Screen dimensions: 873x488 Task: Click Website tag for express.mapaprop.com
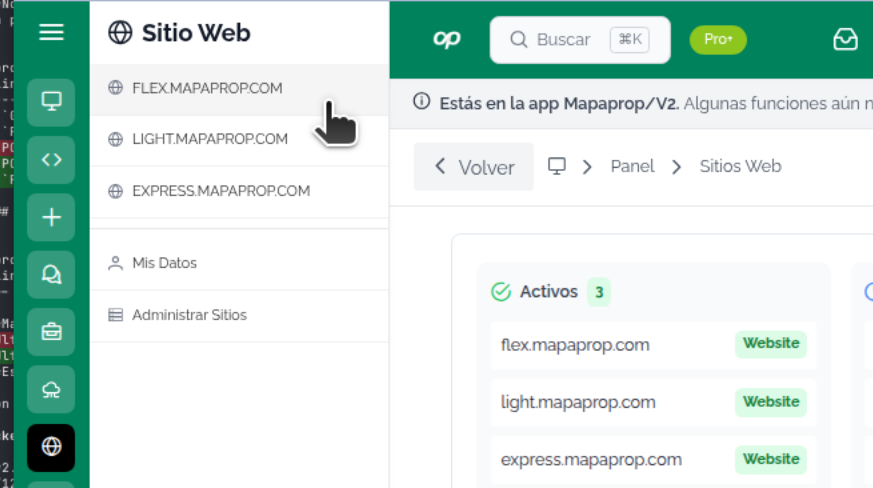[771, 460]
